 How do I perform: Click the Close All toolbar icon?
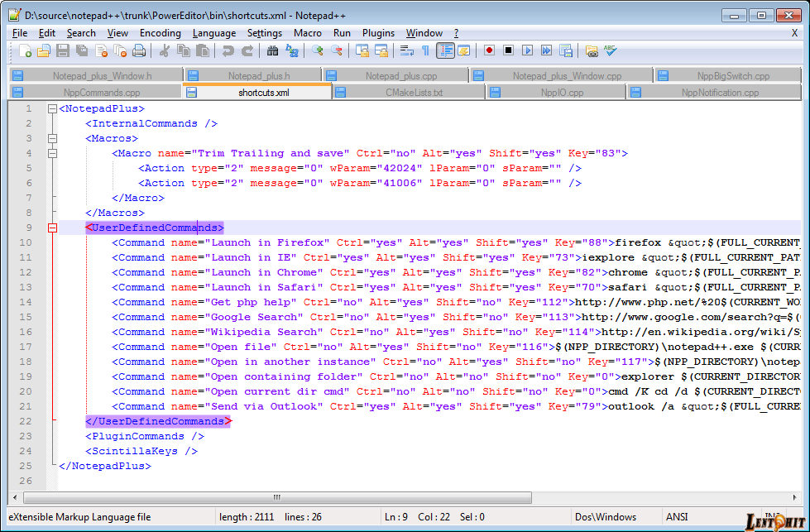point(120,50)
